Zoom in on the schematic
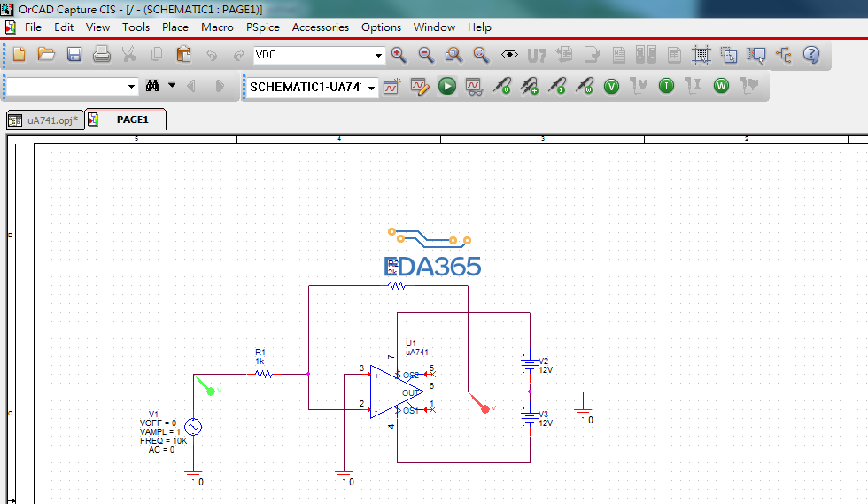This screenshot has width=868, height=504. click(x=399, y=54)
